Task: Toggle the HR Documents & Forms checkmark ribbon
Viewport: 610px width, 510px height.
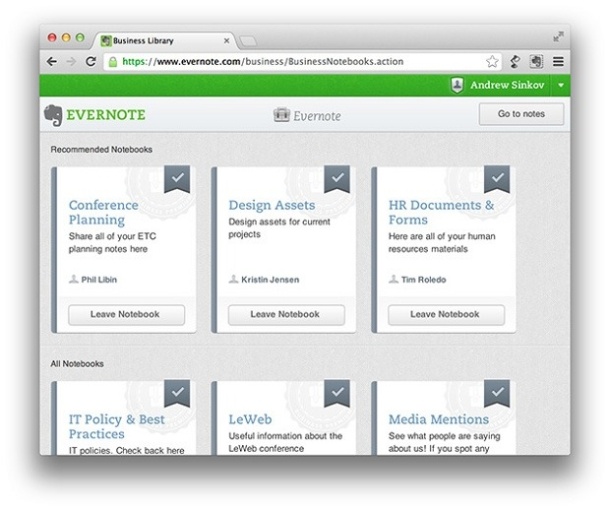Action: point(497,179)
